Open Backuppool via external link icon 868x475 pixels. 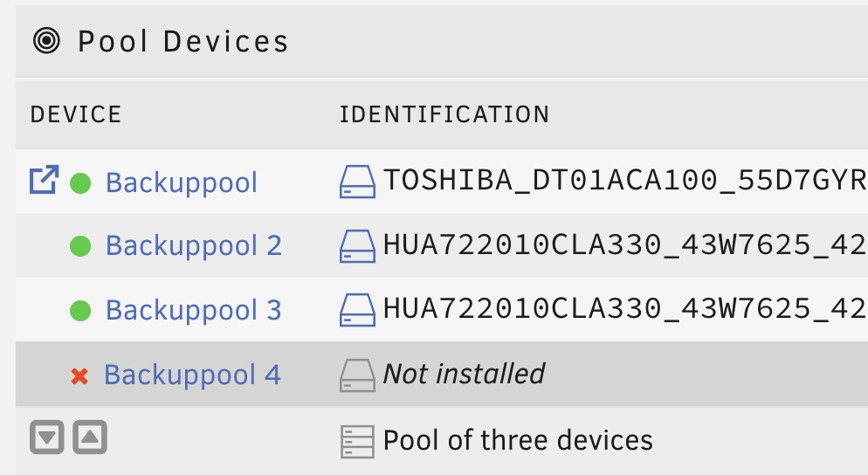coord(45,180)
